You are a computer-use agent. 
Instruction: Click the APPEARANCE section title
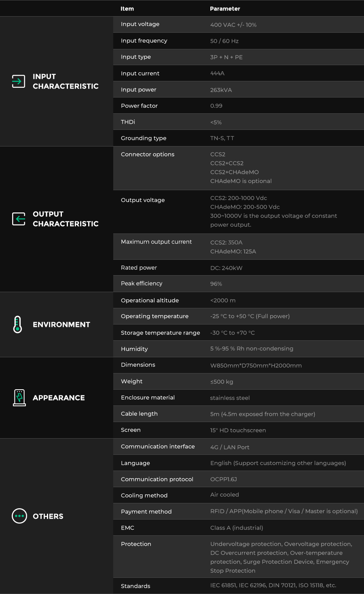[x=59, y=398]
